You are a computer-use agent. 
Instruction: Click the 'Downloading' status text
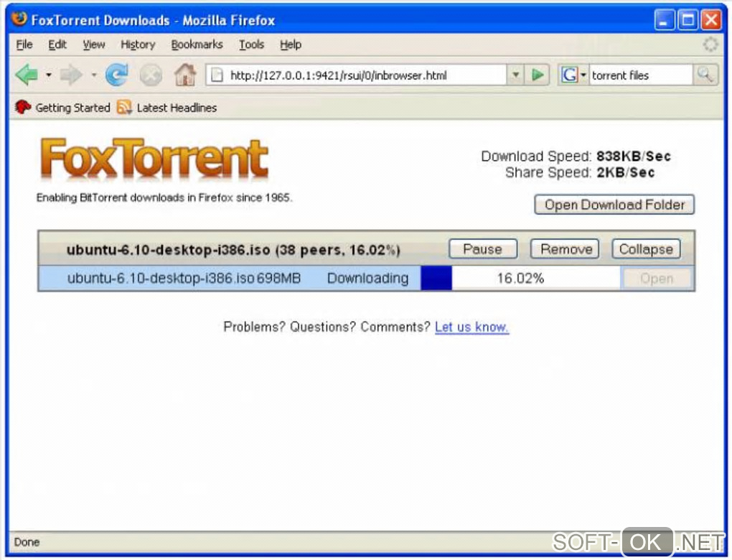coord(368,279)
